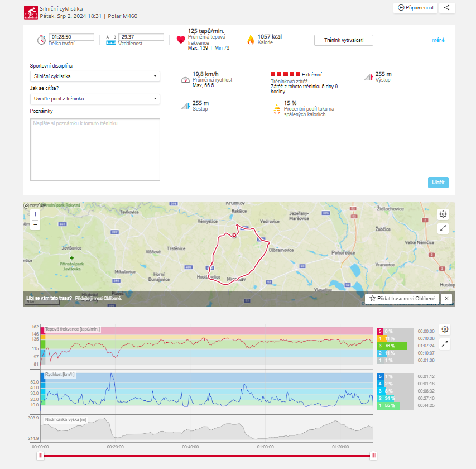476x469 pixels.
Task: Click heart rate zone 3 bar 76 %
Action: pyautogui.click(x=392, y=346)
